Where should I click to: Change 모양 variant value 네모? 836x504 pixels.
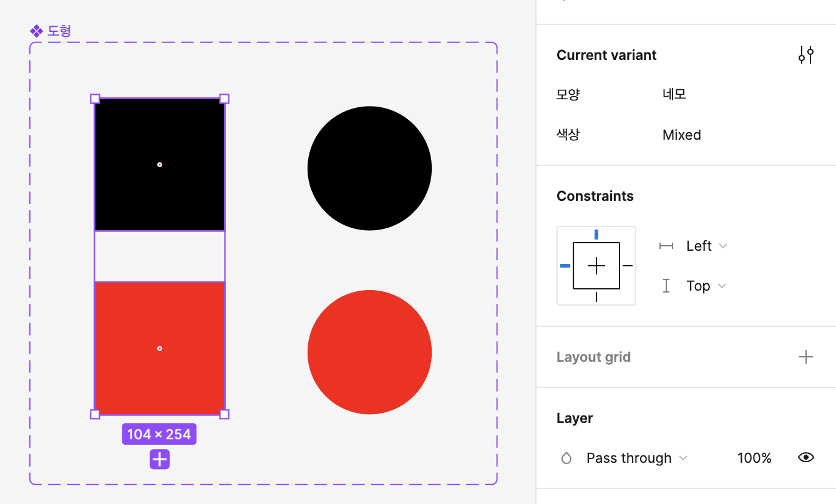(x=674, y=94)
